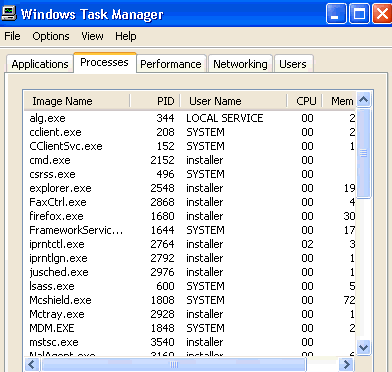
Task: Switch to the Performance tab
Action: click(x=171, y=64)
